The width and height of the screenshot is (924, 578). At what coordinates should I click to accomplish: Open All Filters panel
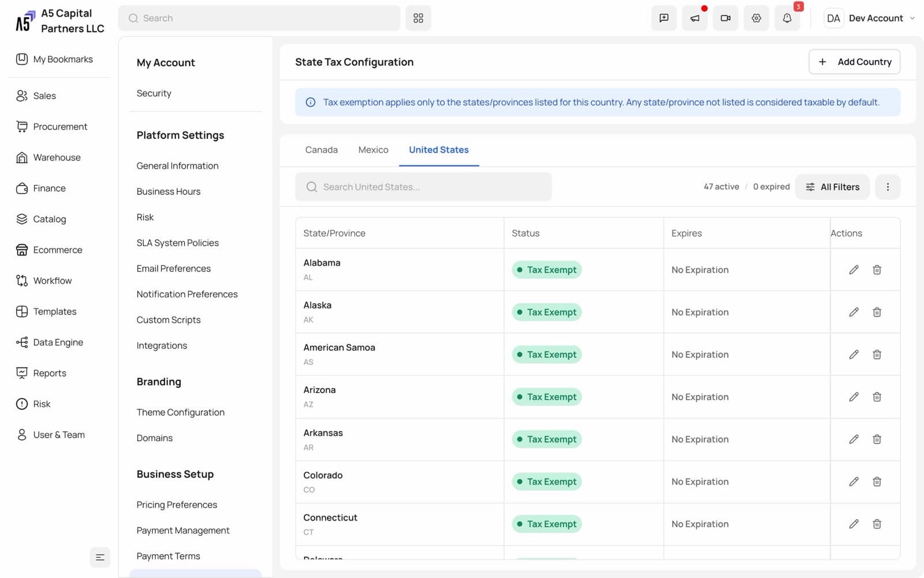832,187
